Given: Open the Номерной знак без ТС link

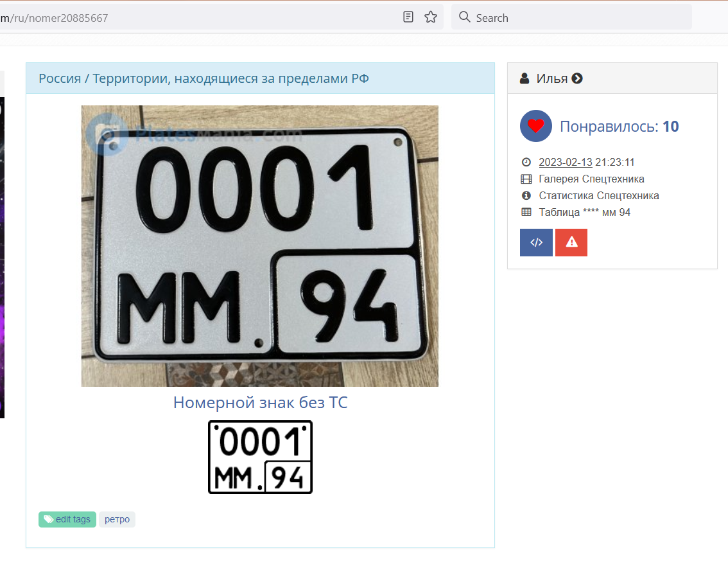Looking at the screenshot, I should (x=260, y=403).
